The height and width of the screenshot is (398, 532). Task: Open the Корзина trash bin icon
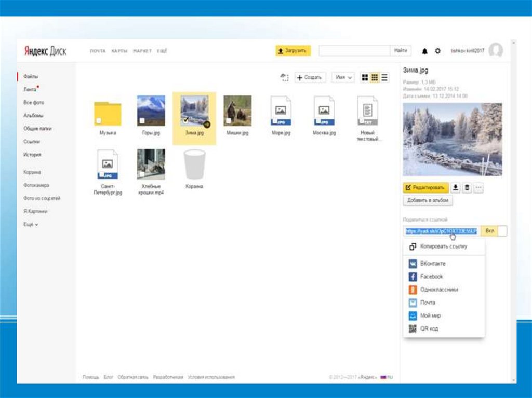tap(194, 164)
